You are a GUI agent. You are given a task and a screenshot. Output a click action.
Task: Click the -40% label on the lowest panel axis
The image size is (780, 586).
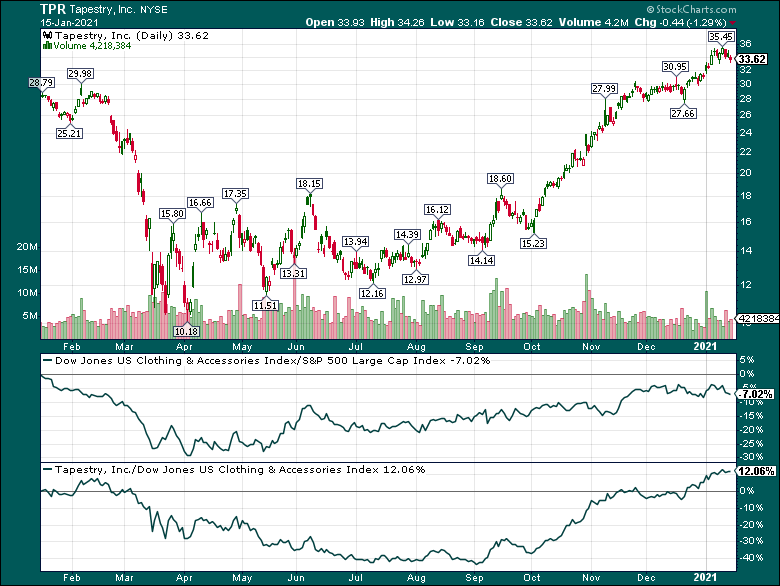[752, 558]
